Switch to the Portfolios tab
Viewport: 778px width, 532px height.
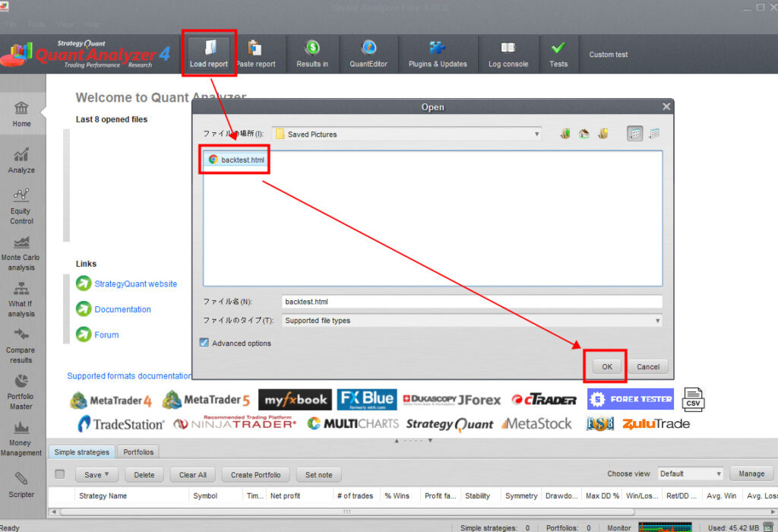click(138, 452)
